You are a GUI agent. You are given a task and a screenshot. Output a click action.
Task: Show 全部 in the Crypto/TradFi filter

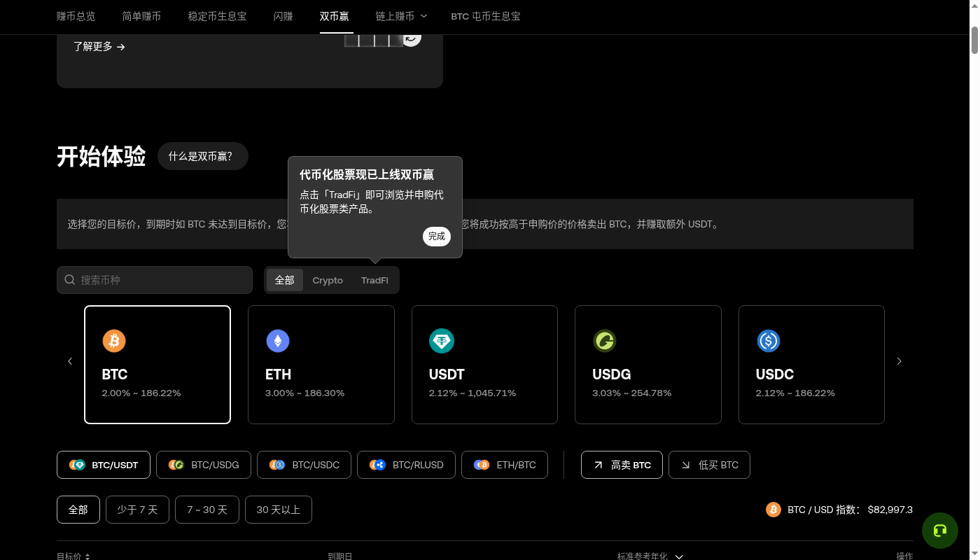pos(285,280)
